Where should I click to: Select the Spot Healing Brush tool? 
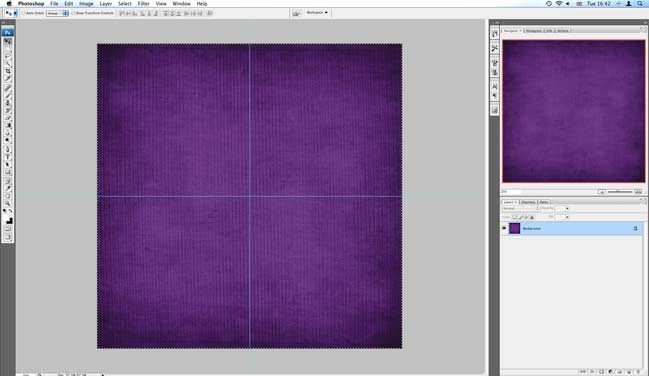(8, 88)
